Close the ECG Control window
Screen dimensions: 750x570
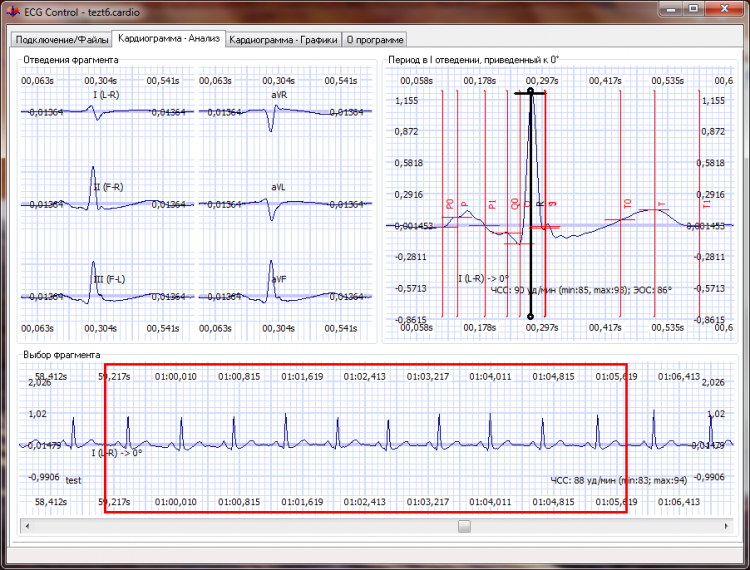pos(724,9)
